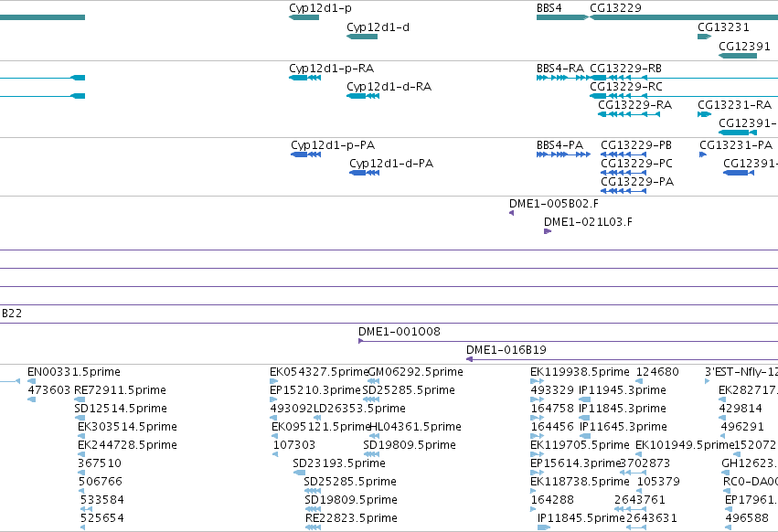
Task: Click the DME1-001O08 BAC feature
Action: click(x=568, y=341)
